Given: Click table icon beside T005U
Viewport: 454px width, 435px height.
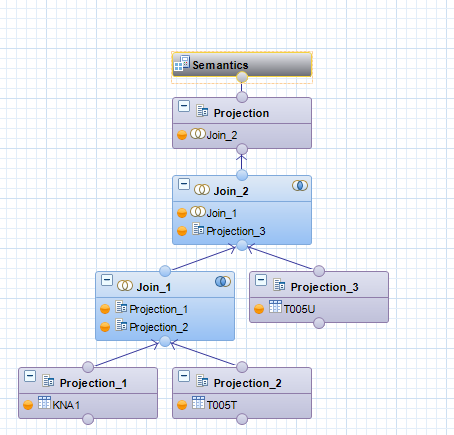Looking at the screenshot, I should [275, 307].
